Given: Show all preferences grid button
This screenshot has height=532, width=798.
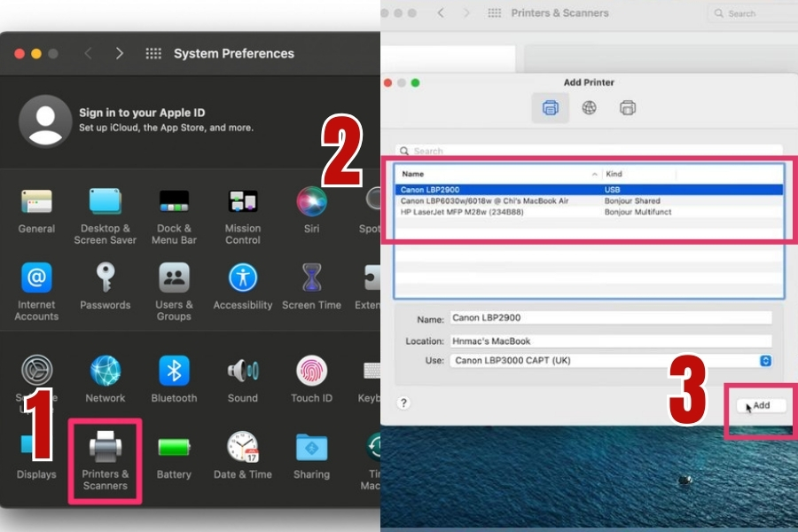Looking at the screenshot, I should 153,53.
